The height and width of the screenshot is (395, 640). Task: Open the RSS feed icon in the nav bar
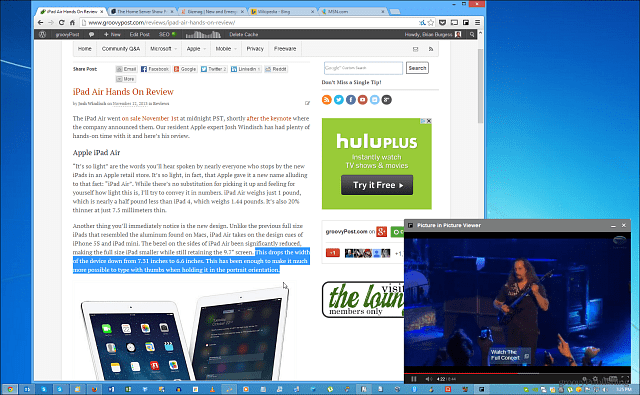(x=431, y=49)
